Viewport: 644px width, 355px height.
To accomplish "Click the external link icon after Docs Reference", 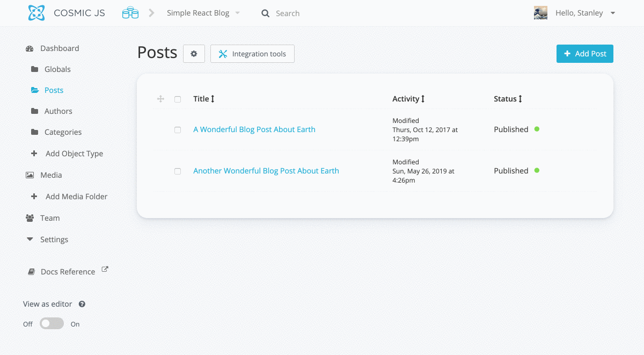I will point(105,270).
